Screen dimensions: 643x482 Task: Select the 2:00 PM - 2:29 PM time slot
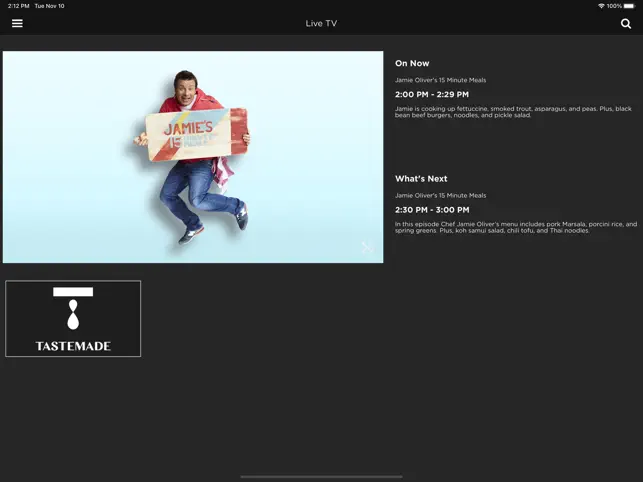point(432,94)
